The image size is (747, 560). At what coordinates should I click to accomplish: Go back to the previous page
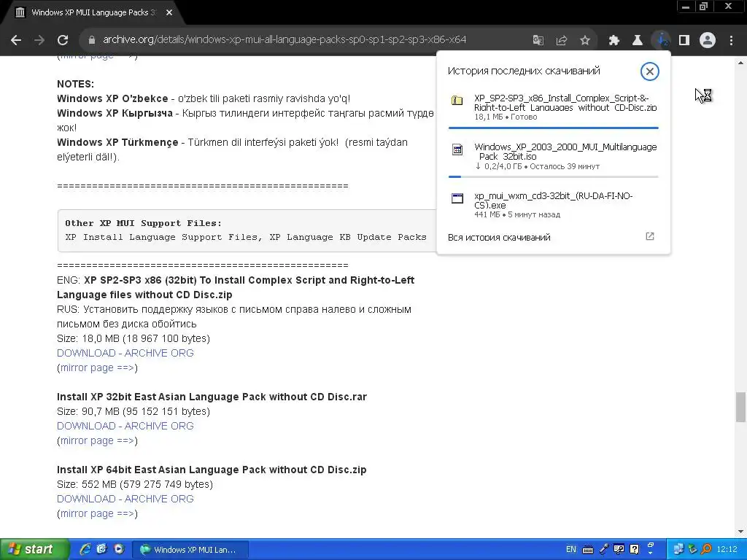tap(16, 40)
